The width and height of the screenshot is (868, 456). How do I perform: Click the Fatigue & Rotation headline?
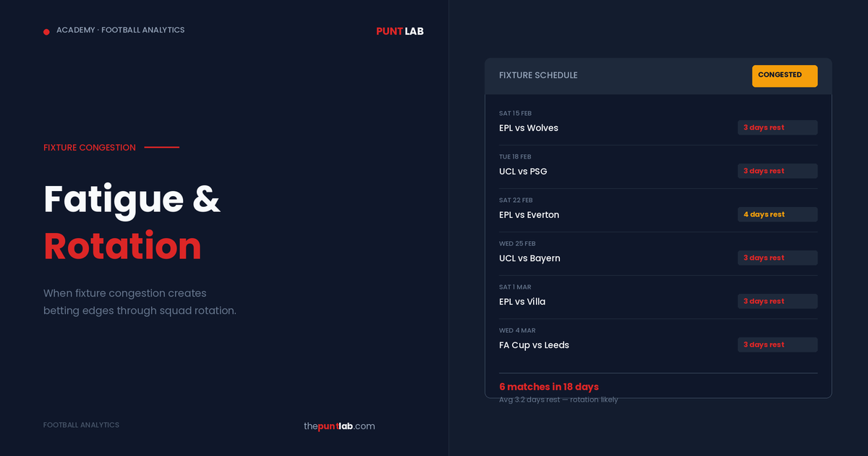(x=132, y=222)
